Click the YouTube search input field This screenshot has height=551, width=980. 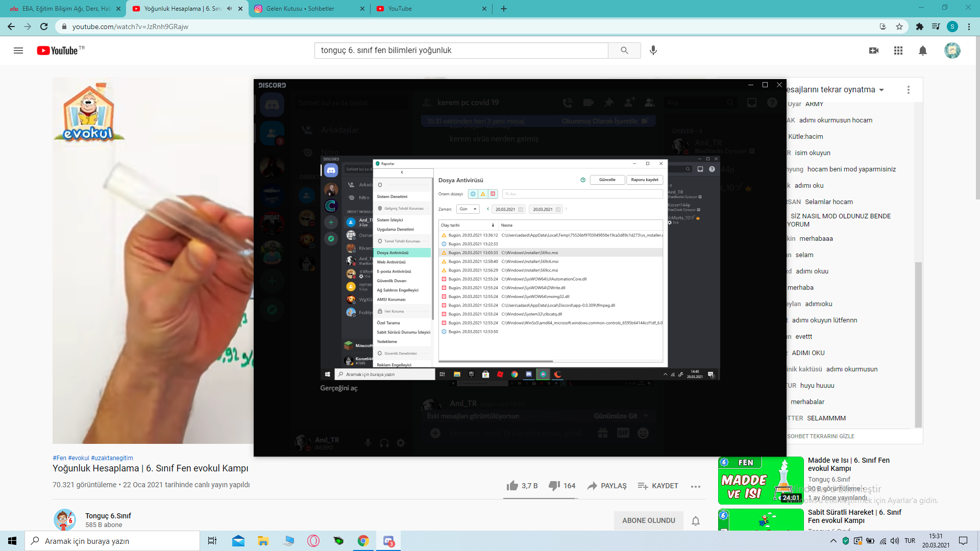pyautogui.click(x=461, y=51)
